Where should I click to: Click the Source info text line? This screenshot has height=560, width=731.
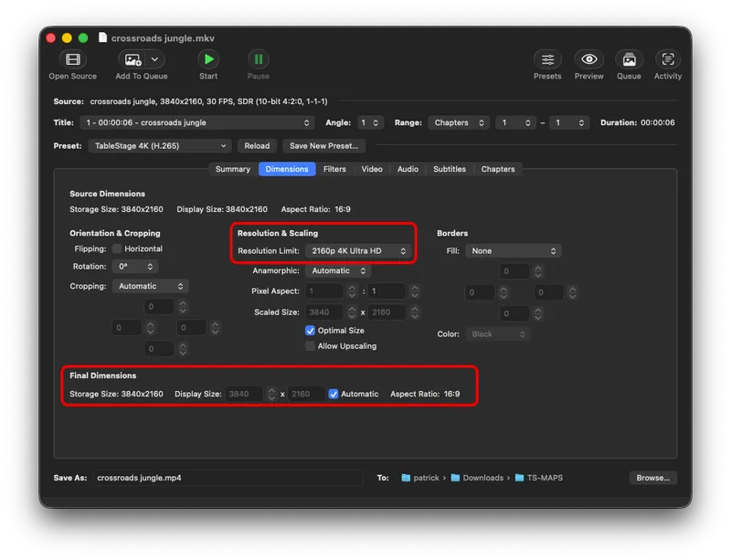point(209,101)
